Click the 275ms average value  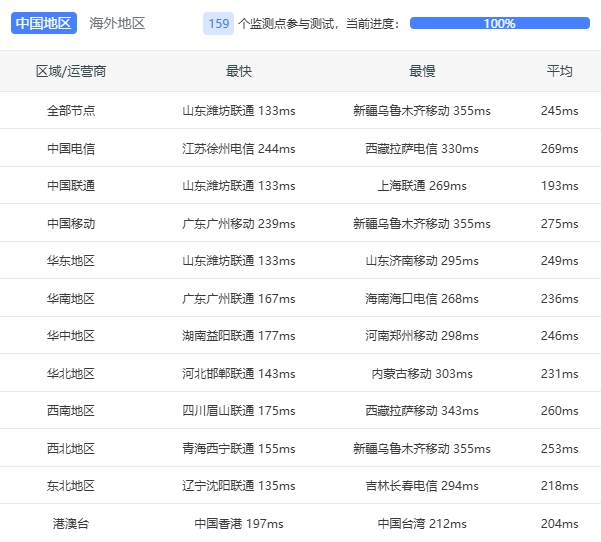coord(560,223)
